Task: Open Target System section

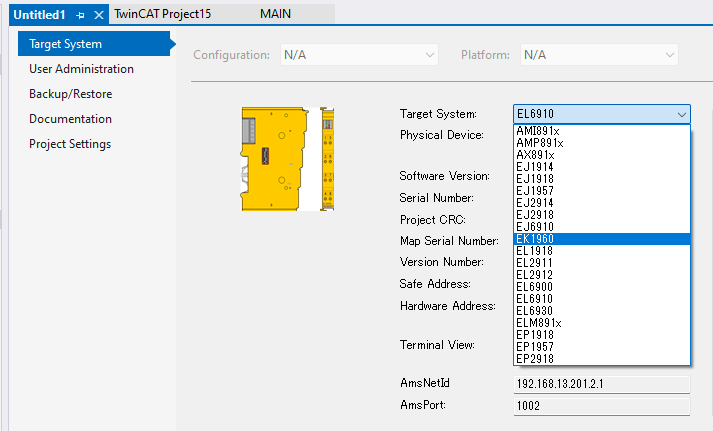Action: pyautogui.click(x=94, y=44)
